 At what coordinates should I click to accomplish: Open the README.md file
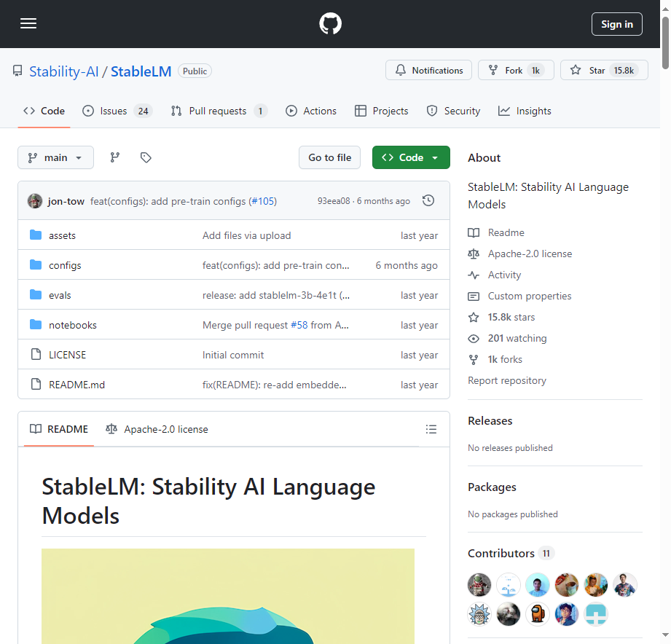76,385
